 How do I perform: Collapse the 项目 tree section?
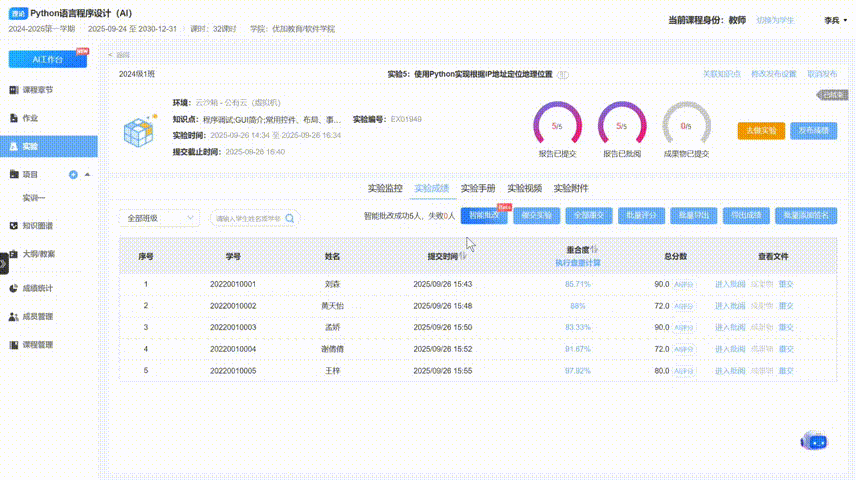click(x=87, y=175)
